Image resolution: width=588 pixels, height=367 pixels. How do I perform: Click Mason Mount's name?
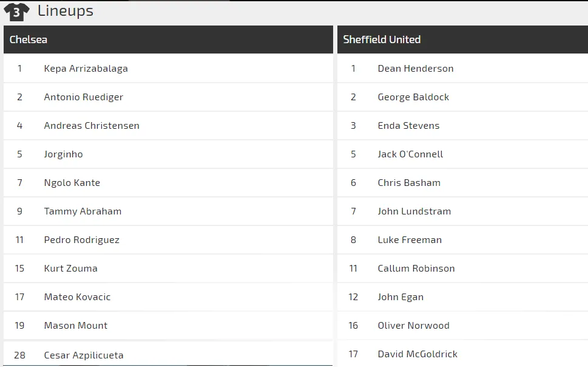[75, 326]
